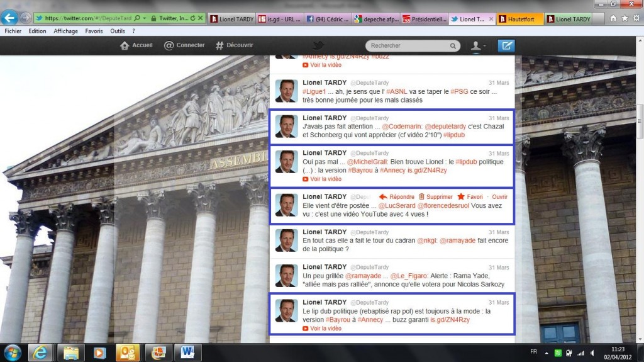
Task: Switch to the is.gd - URL tab
Action: [x=280, y=19]
